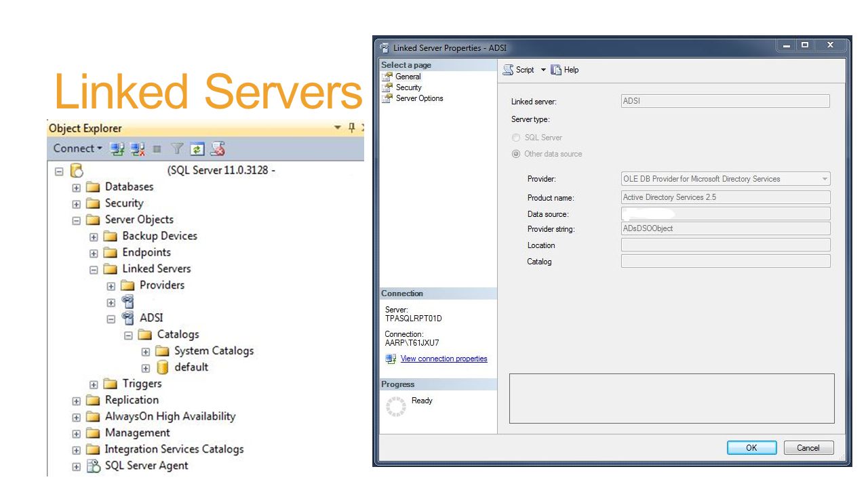Click the Stop square icon in Object Explorer
The image size is (868, 488).
pos(157,148)
